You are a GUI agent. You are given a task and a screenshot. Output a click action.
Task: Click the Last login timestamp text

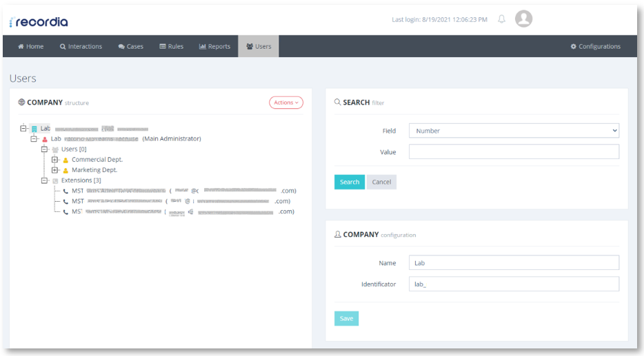click(439, 19)
